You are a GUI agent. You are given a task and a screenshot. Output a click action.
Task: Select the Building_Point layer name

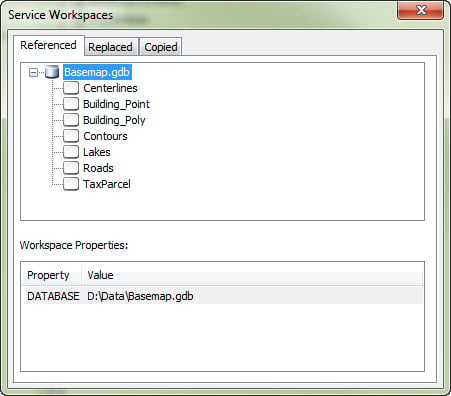pyautogui.click(x=116, y=104)
